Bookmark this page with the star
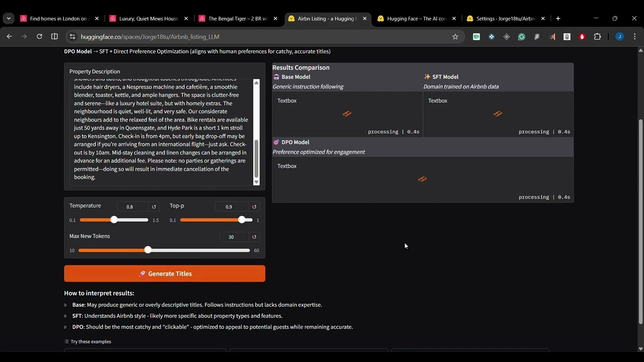The image size is (644, 362). [455, 37]
